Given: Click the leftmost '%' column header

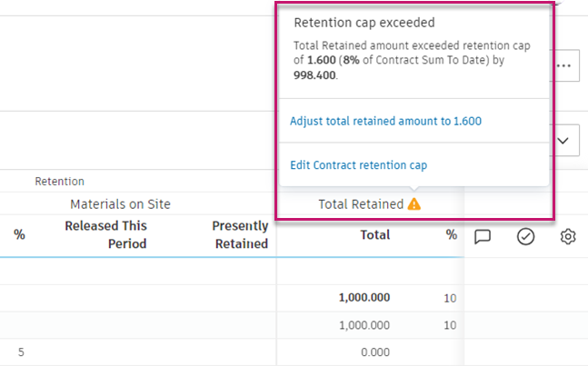Looking at the screenshot, I should (x=19, y=234).
